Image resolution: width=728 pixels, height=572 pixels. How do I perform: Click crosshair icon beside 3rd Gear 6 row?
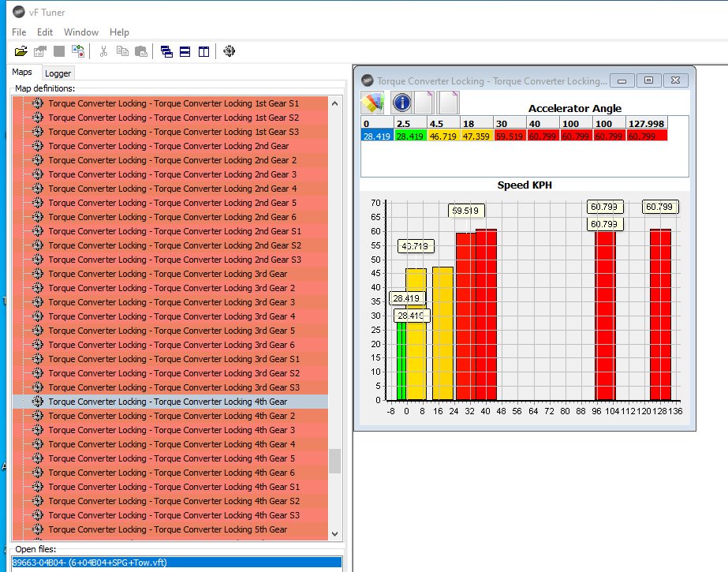click(38, 345)
